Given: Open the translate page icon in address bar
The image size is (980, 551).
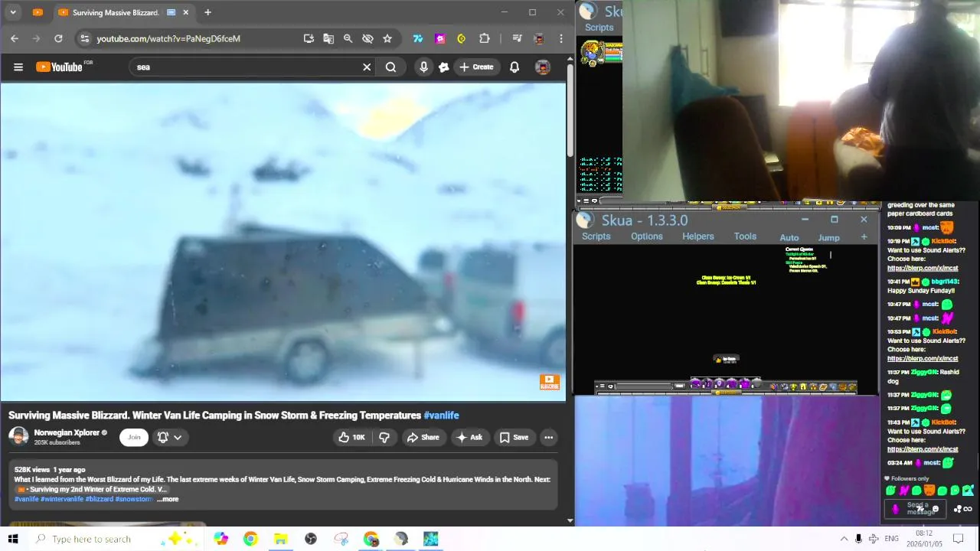Looking at the screenshot, I should pyautogui.click(x=328, y=38).
